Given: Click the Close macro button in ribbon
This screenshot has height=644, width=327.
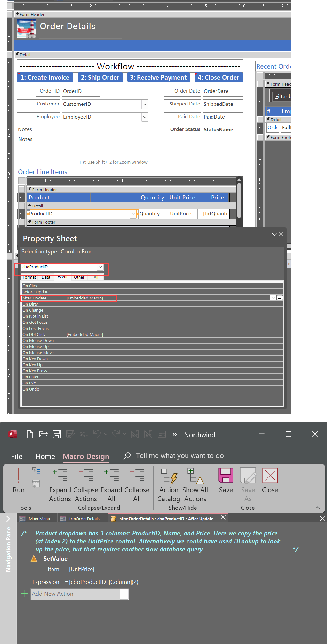Looking at the screenshot, I should (x=270, y=480).
